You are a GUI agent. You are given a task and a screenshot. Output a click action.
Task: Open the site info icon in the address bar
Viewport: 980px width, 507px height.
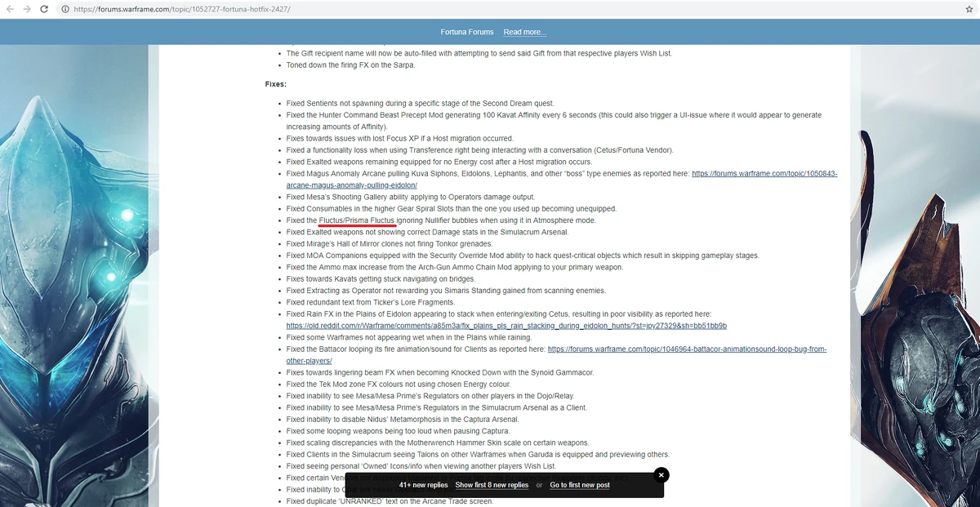[65, 9]
